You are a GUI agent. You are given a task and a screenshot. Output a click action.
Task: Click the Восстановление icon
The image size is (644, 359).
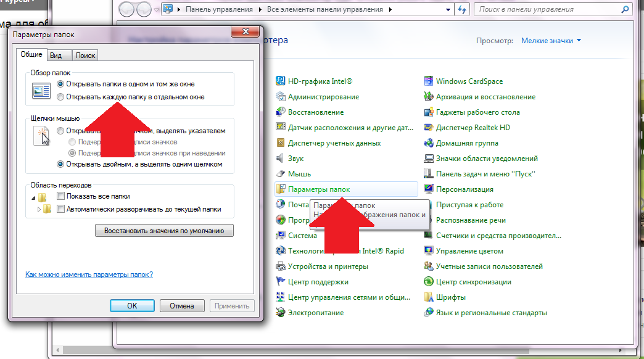click(x=281, y=112)
